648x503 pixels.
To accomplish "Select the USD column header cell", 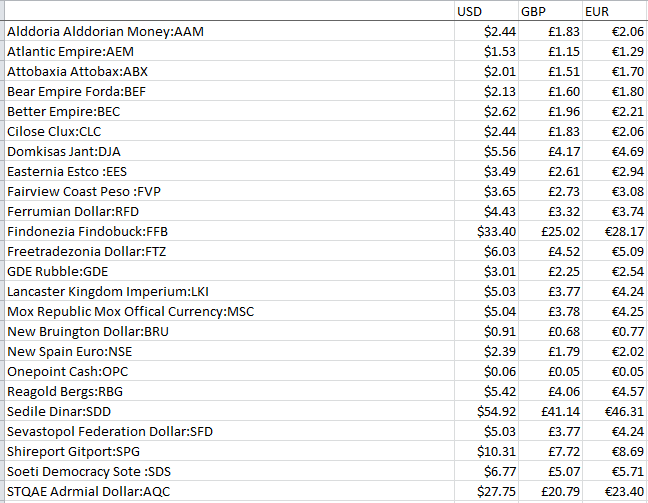I will tap(486, 11).
